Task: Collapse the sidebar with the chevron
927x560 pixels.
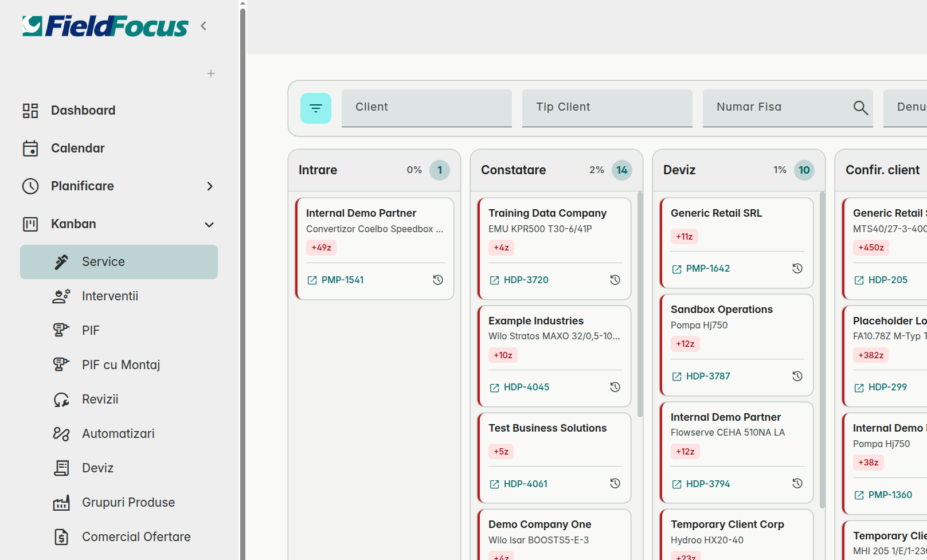Action: (x=204, y=26)
